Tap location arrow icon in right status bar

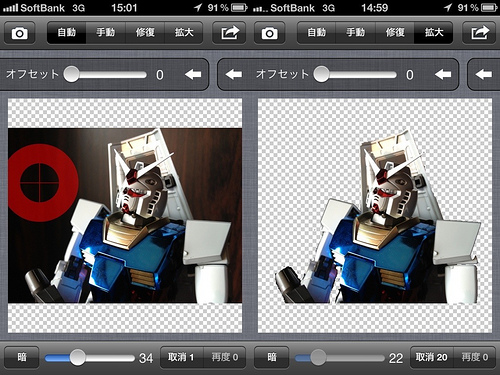pyautogui.click(x=448, y=7)
